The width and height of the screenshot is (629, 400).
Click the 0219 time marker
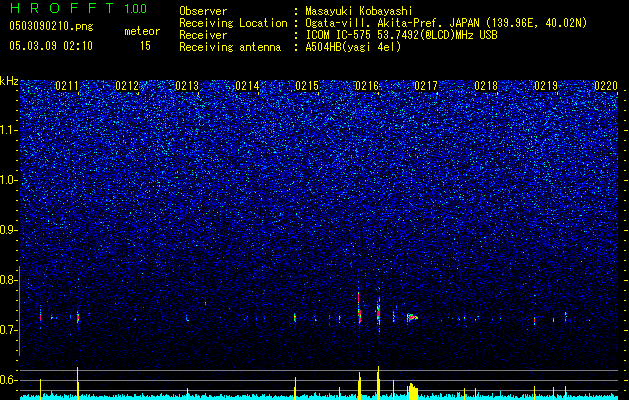tap(546, 86)
